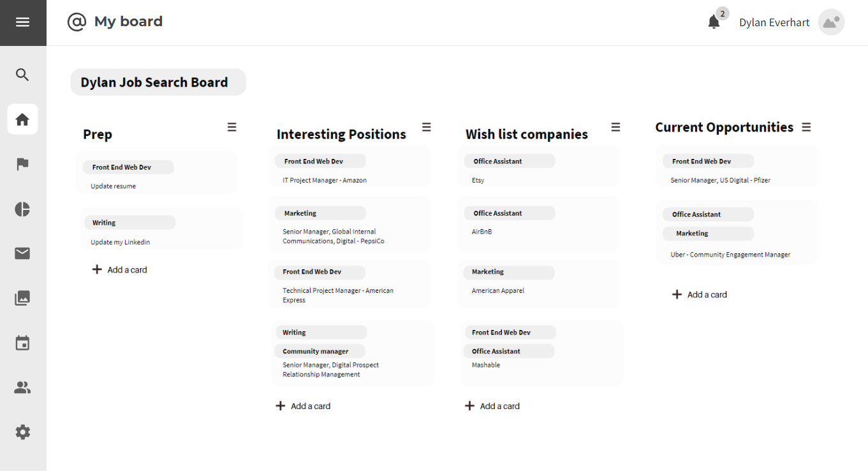The image size is (868, 471).
Task: Click the notification bell with badge
Action: point(714,22)
